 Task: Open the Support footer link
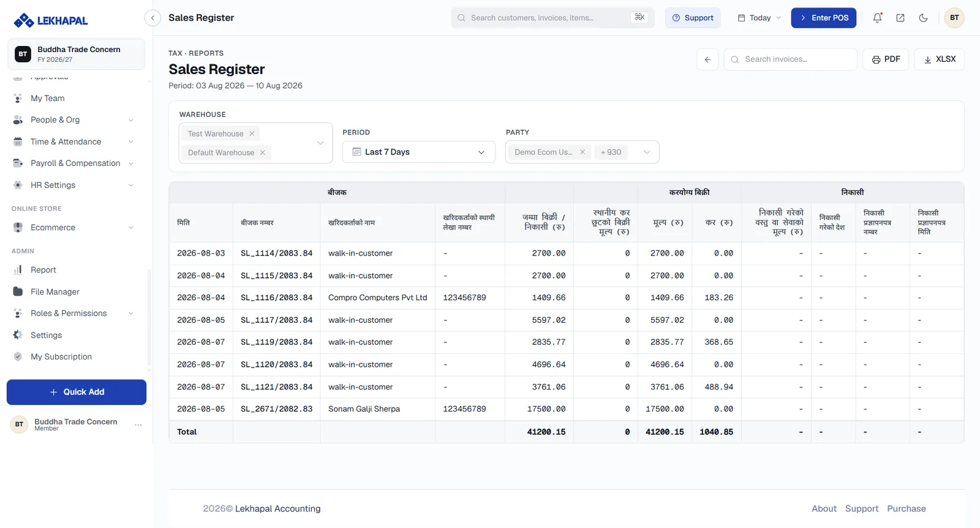(862, 509)
